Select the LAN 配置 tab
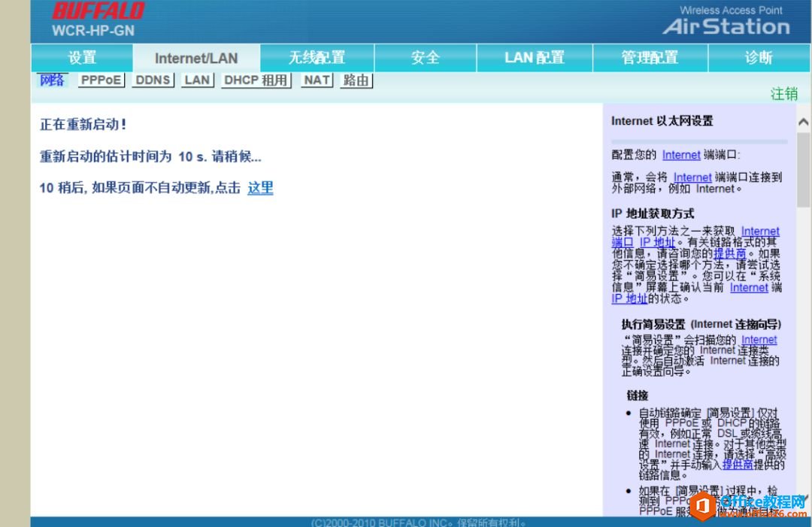 coord(535,57)
